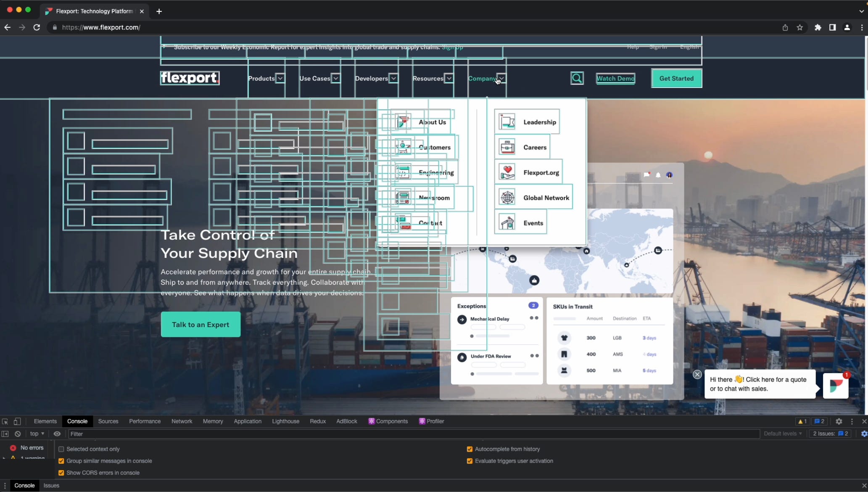Image resolution: width=868 pixels, height=492 pixels.
Task: Open DevTools more options menu
Action: click(x=852, y=421)
